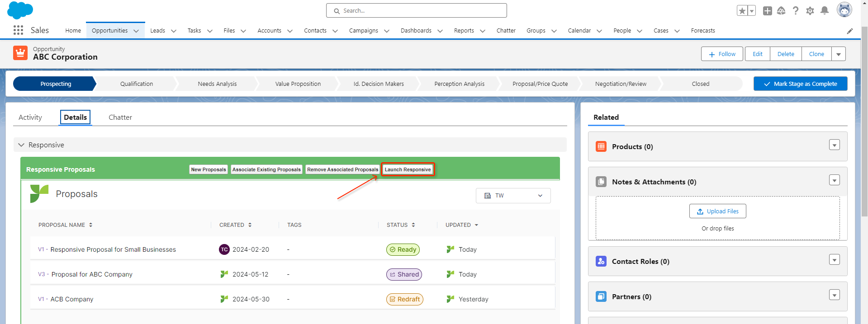Switch to the Activity tab
The height and width of the screenshot is (324, 868).
(x=30, y=117)
